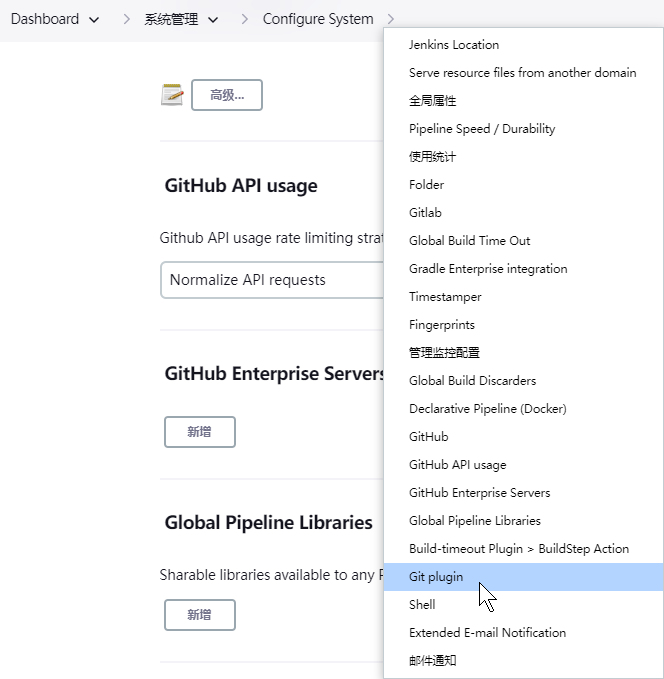Click 新增 under GitHub Enterprise Servers
The image size is (664, 679).
199,432
